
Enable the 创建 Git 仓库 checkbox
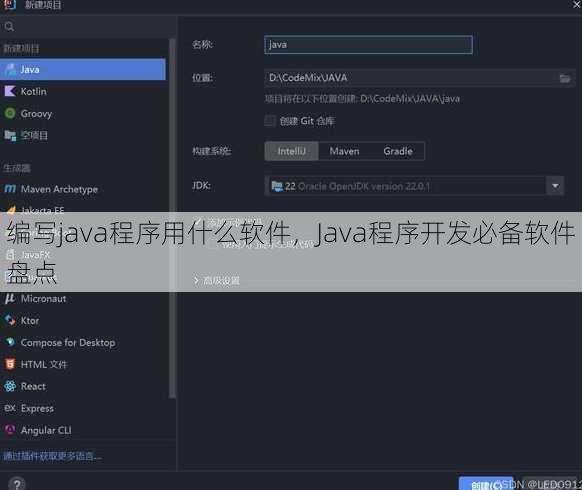click(270, 121)
